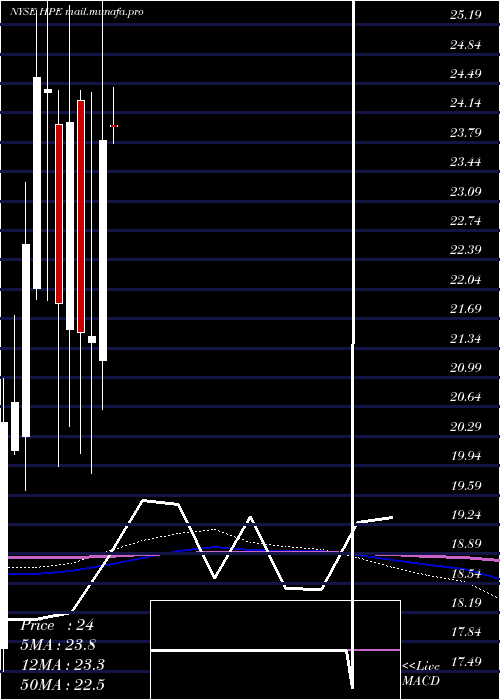Viewport: 500px width, 700px height.
Task: Click the 18.89 price axis label
Action: coord(465,544)
